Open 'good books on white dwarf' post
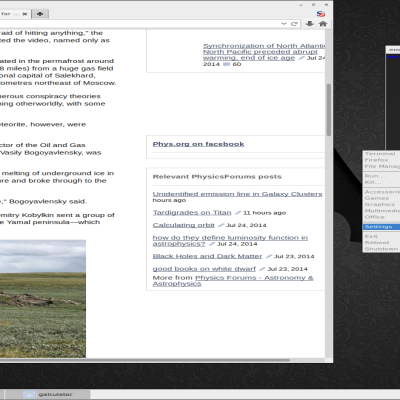The width and height of the screenshot is (400, 400). pyautogui.click(x=204, y=269)
